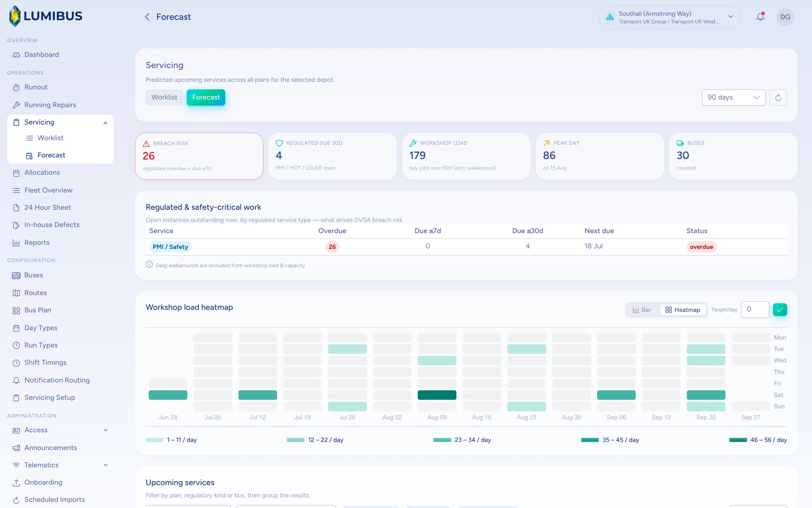Click the Running Repairs wrench icon

pyautogui.click(x=16, y=105)
